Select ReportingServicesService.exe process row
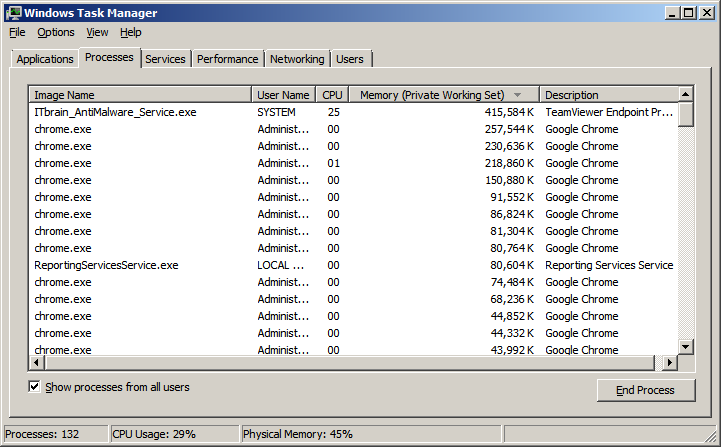The height and width of the screenshot is (447, 721). tap(354, 265)
